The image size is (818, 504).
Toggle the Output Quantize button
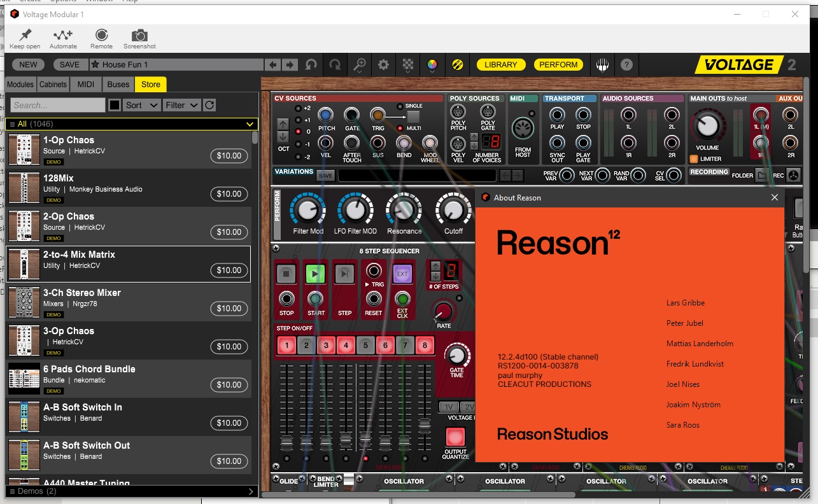click(455, 437)
